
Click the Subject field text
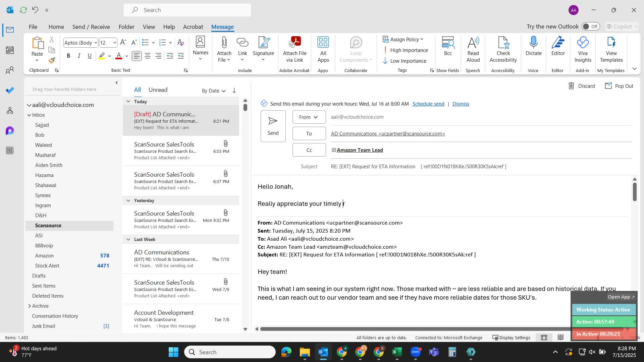point(419,167)
